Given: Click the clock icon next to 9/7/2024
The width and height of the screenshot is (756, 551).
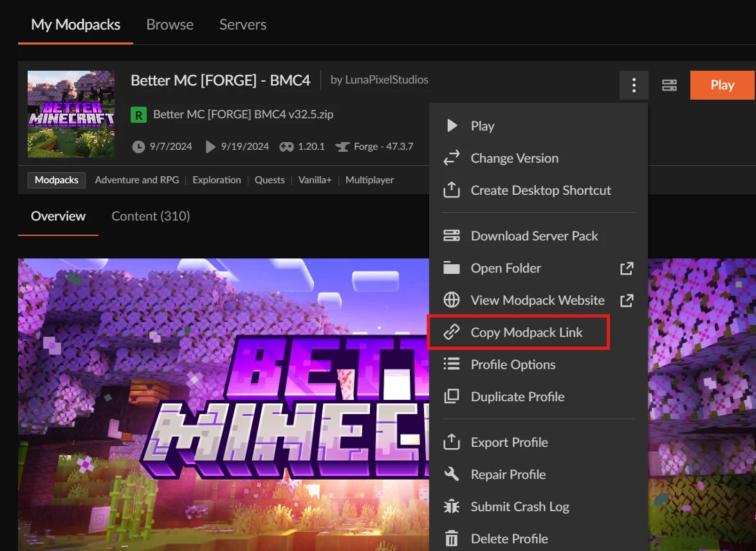Looking at the screenshot, I should (x=138, y=147).
